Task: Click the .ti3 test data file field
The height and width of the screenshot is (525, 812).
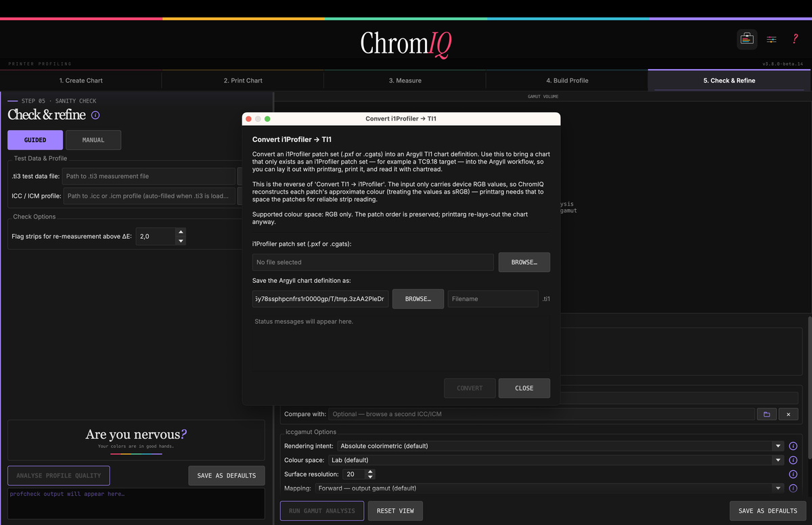Action: click(x=150, y=176)
